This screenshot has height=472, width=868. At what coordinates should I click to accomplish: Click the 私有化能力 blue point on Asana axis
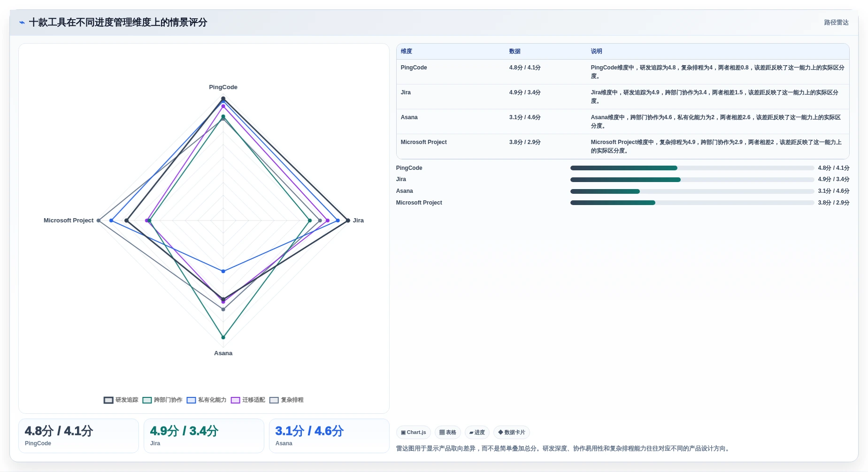[223, 271]
